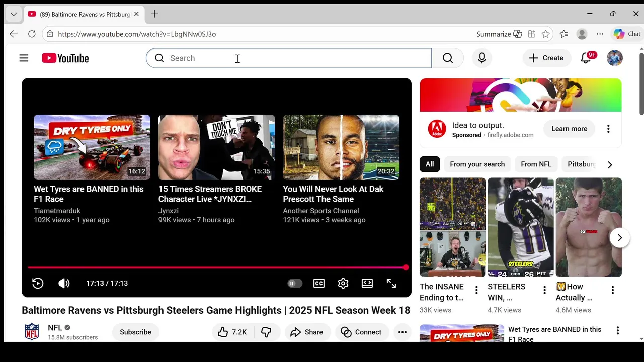
Task: Open the NFL channel logo
Action: pos(32,332)
